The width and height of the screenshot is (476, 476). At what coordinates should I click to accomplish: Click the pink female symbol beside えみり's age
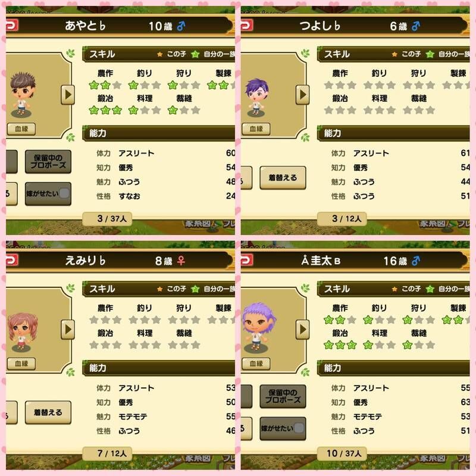(181, 261)
